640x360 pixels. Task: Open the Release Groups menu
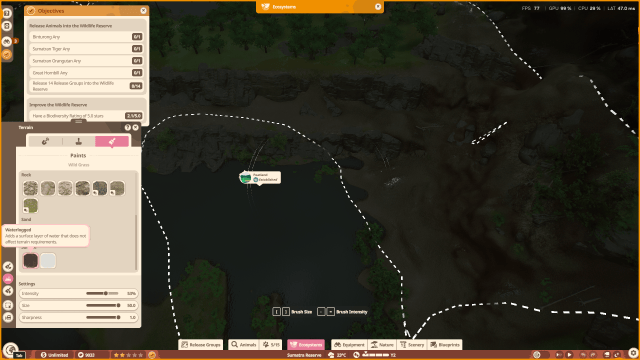pos(201,345)
